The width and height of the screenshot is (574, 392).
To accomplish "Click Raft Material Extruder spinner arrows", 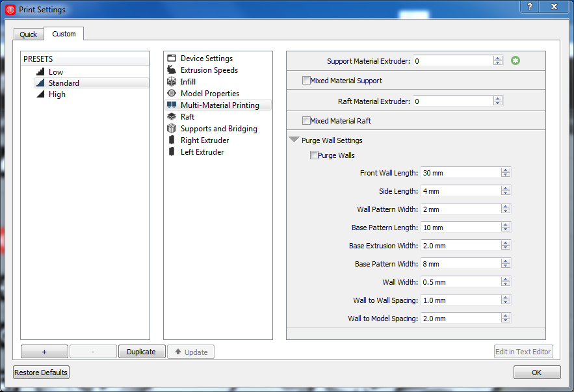I will tap(497, 101).
